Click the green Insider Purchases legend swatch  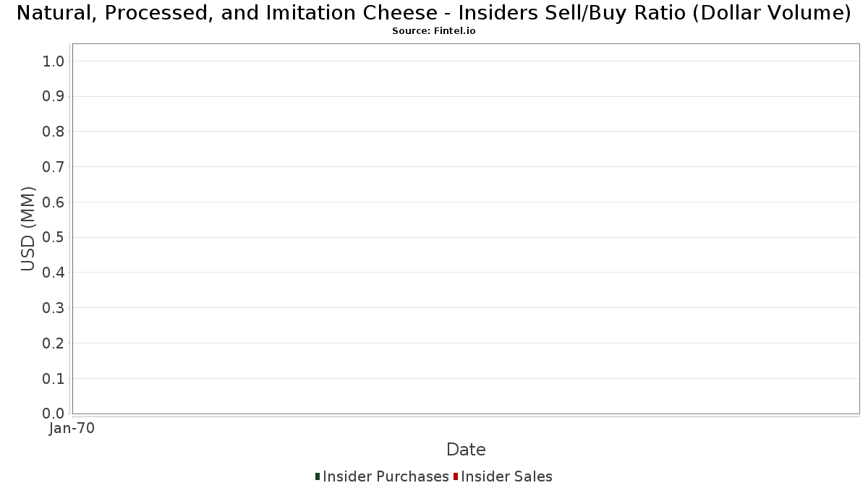pos(318,476)
